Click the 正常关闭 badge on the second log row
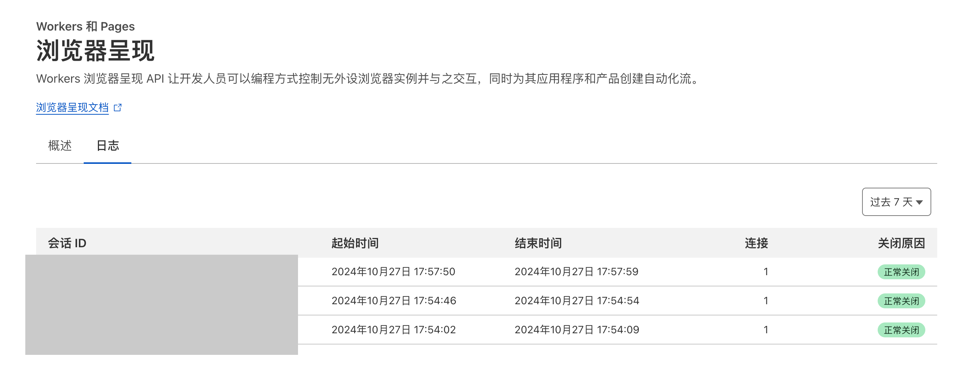 point(901,301)
